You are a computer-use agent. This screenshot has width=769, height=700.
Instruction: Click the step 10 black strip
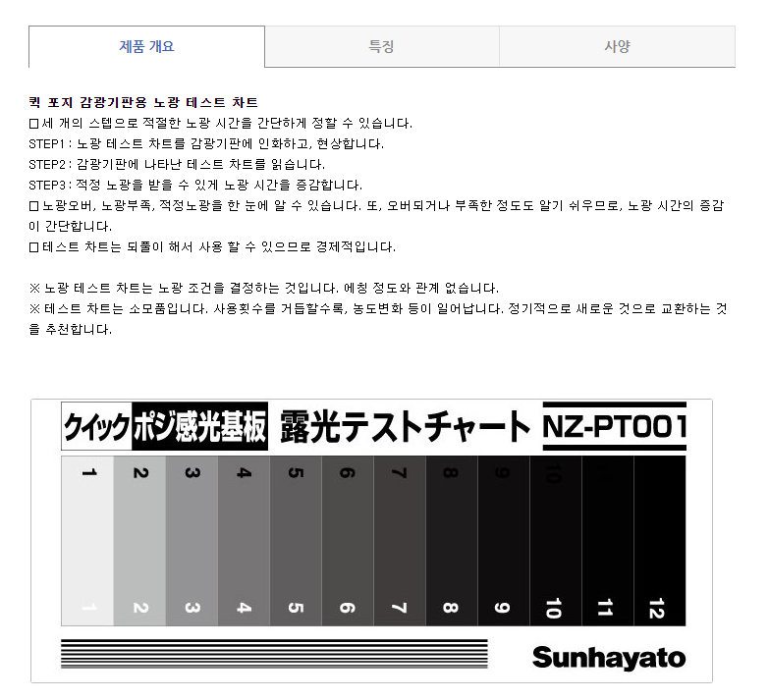click(x=555, y=540)
